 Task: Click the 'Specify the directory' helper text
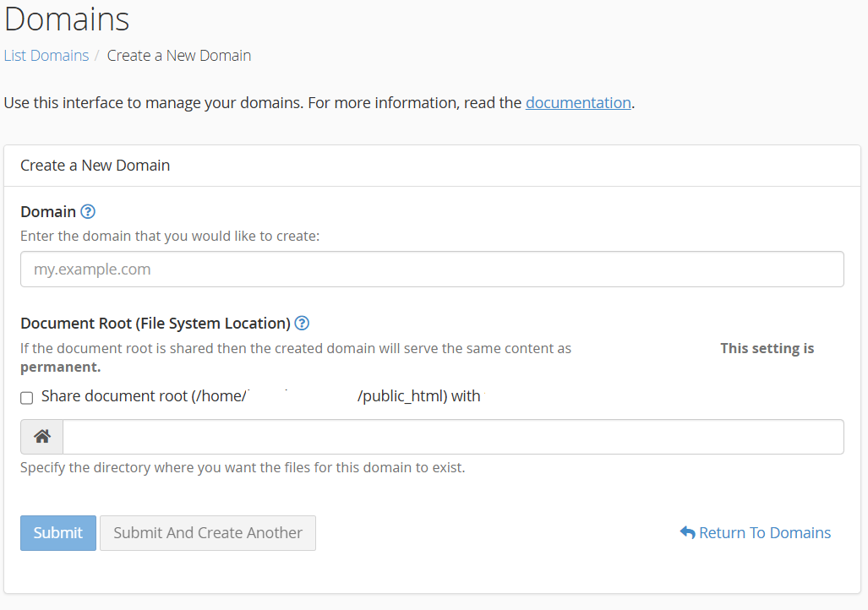(243, 467)
